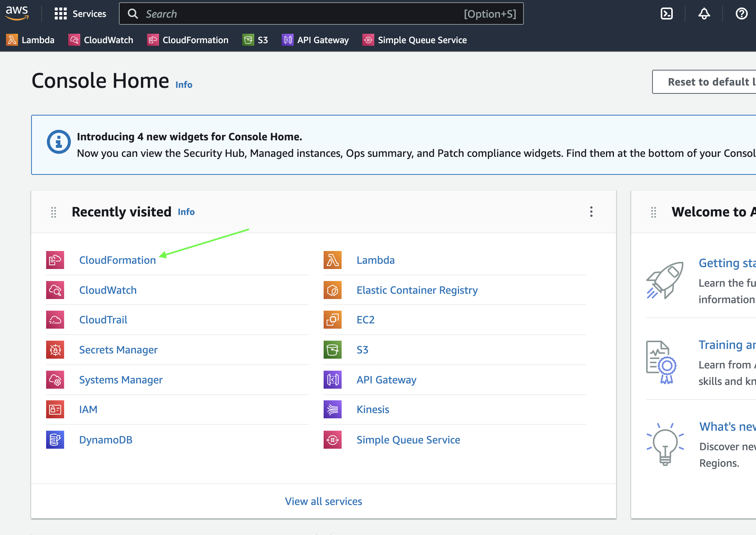The image size is (756, 535).
Task: Open the CloudWatch link in Recently visited
Action: click(x=108, y=290)
